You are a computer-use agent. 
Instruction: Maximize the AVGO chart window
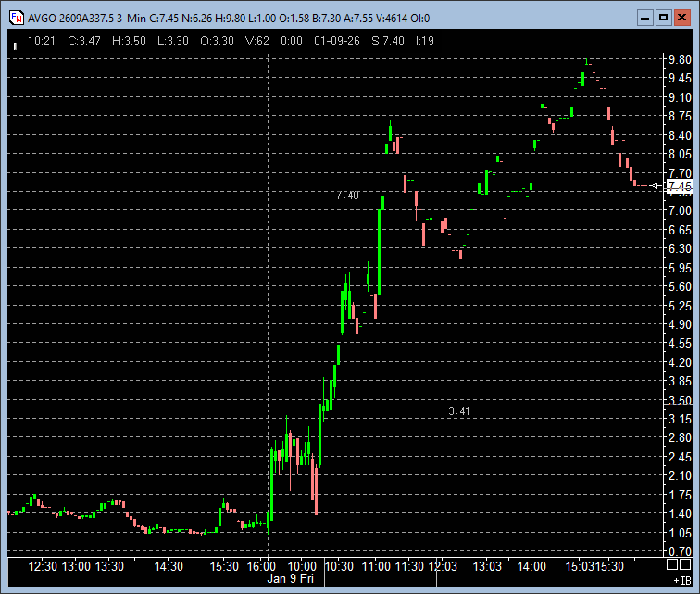(662, 17)
